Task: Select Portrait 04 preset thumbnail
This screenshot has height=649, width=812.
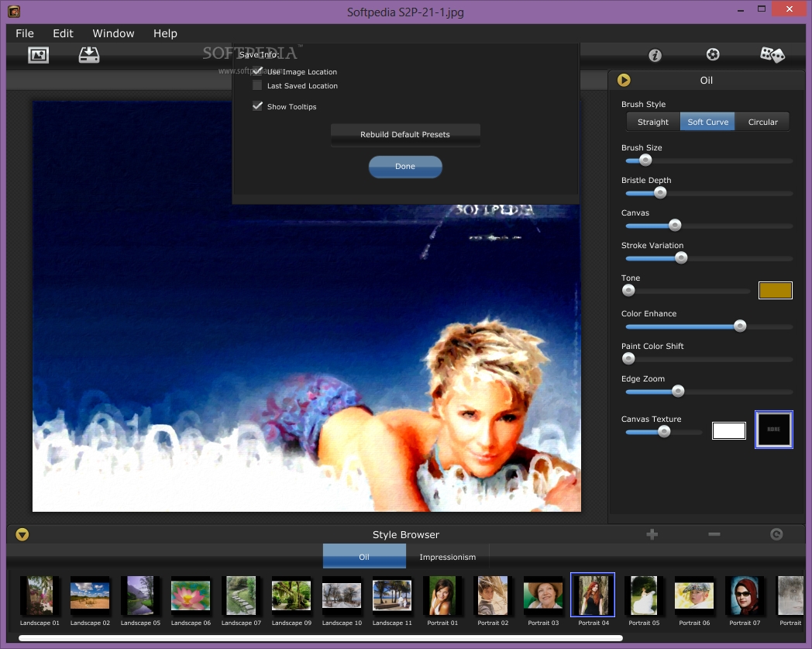Action: coord(593,595)
